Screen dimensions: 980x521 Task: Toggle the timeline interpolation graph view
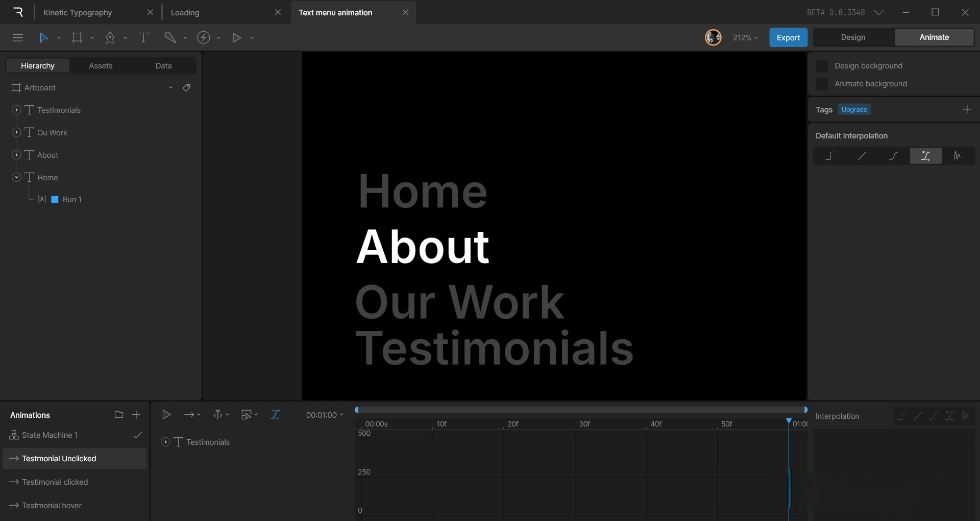(x=275, y=414)
